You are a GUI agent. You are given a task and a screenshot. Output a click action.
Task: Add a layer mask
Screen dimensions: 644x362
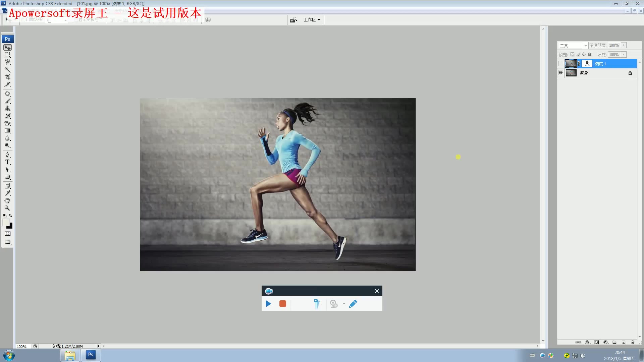[597, 342]
